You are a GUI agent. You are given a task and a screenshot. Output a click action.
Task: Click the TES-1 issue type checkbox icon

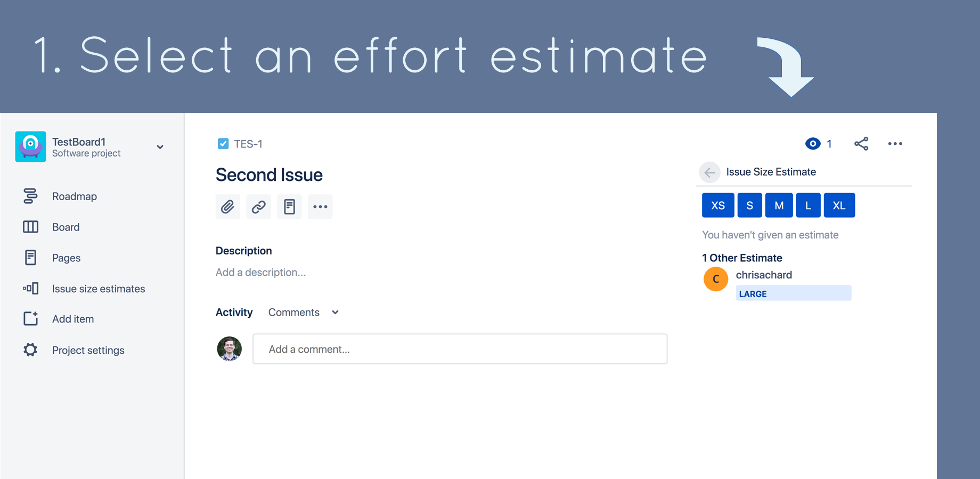223,144
